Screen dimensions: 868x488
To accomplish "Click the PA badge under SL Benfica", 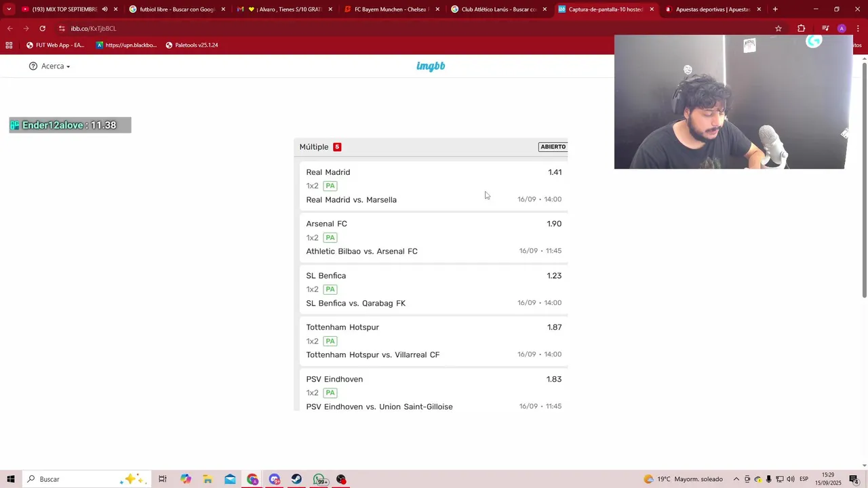I will 330,289.
